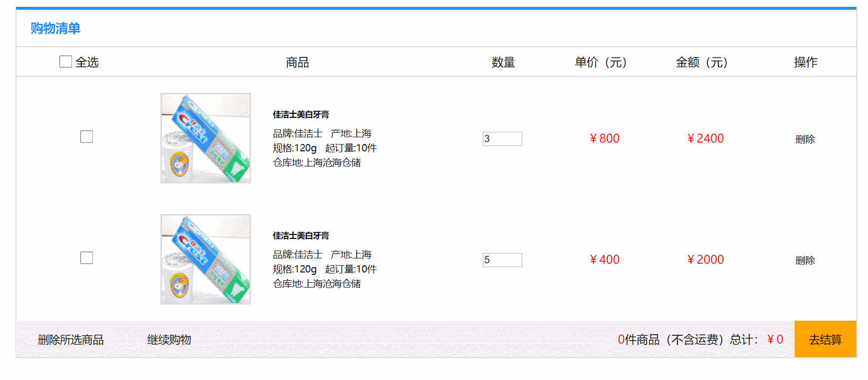This screenshot has height=380, width=868.
Task: Click the 金额（元）column header
Action: (x=702, y=62)
